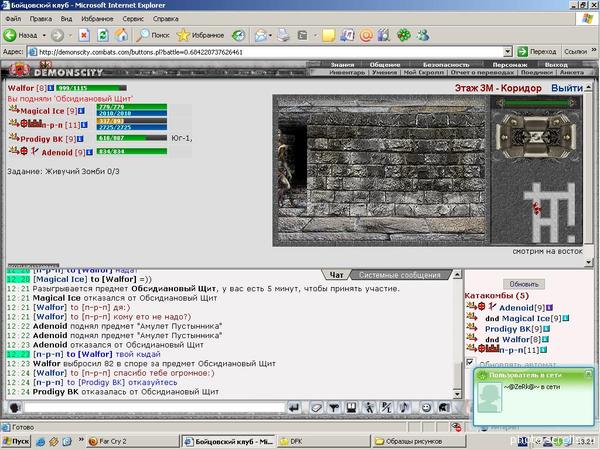Screen dimensions: 600x450
Task: Open the History/Media globe icon
Action: 238,35
